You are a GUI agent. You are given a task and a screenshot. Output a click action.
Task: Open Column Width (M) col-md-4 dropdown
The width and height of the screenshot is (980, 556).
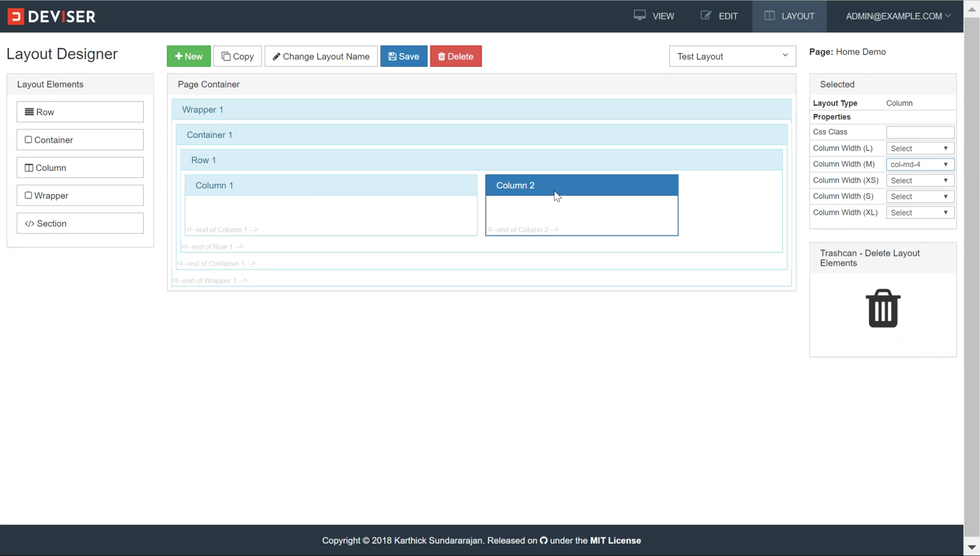[920, 164]
